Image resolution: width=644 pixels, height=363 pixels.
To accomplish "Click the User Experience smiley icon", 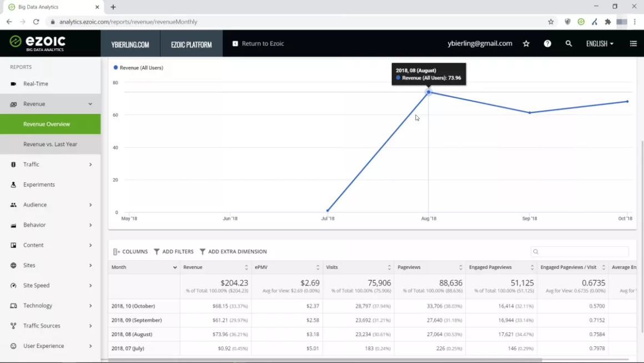I will click(x=13, y=346).
